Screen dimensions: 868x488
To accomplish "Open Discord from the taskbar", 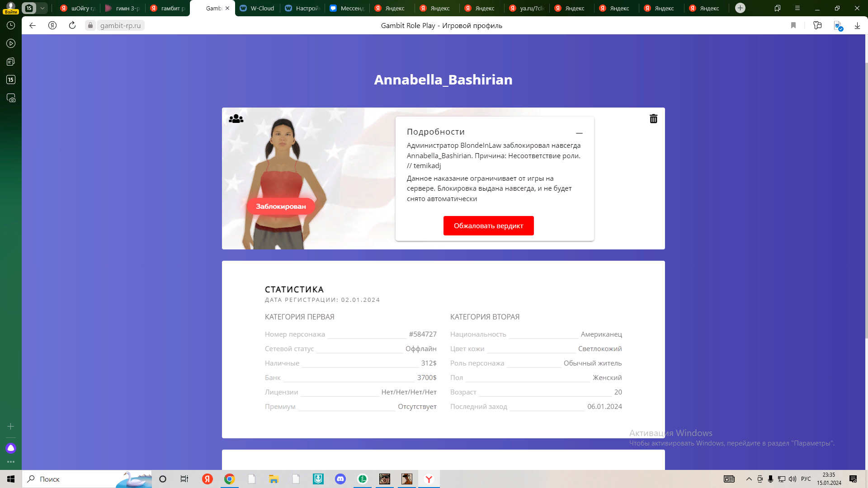I will [x=340, y=479].
